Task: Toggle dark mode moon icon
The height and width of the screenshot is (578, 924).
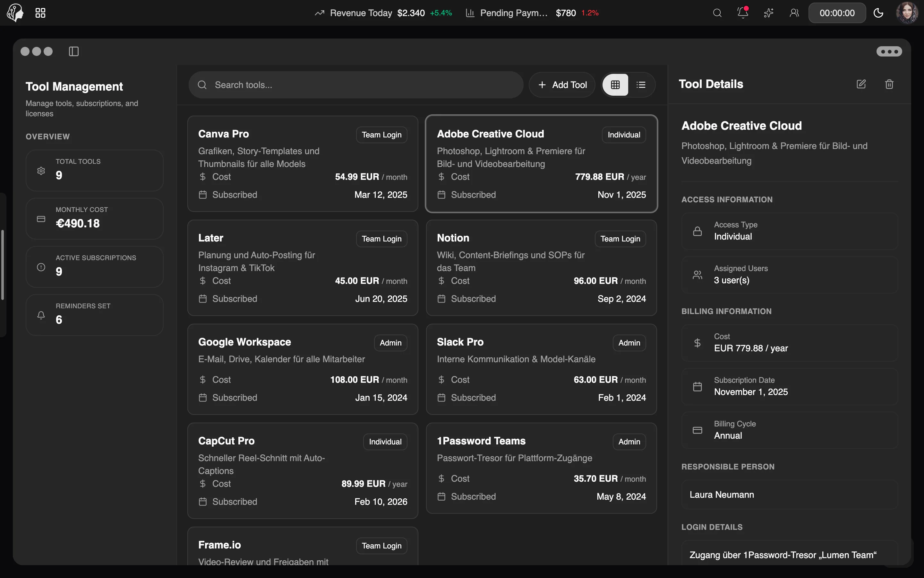Action: pyautogui.click(x=878, y=13)
